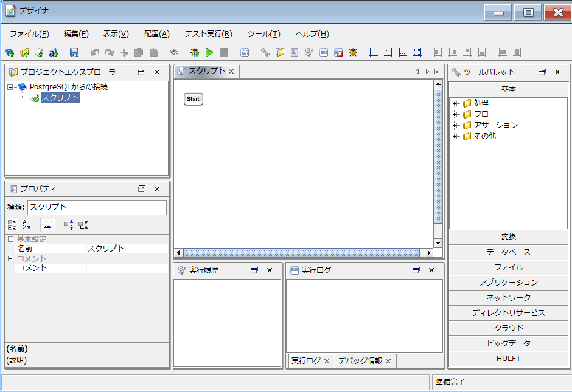Screen dimensions: 572x392
Task: Select the sparse dot grid toolbar icon
Action: click(x=388, y=52)
